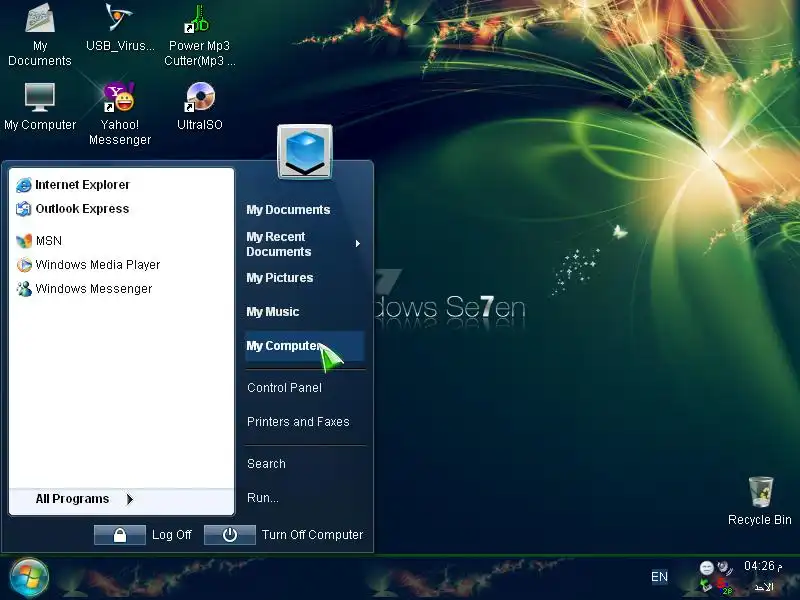This screenshot has height=600, width=800.
Task: Expand the My Recent Documents submenu arrow
Action: coord(358,244)
